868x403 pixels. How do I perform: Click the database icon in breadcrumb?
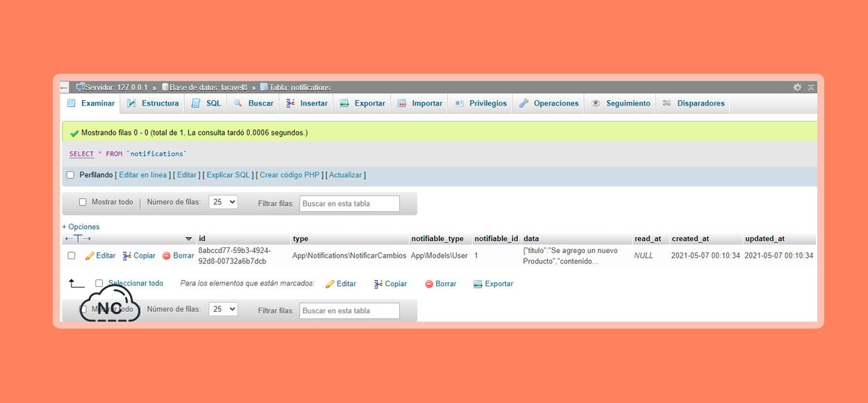[165, 87]
